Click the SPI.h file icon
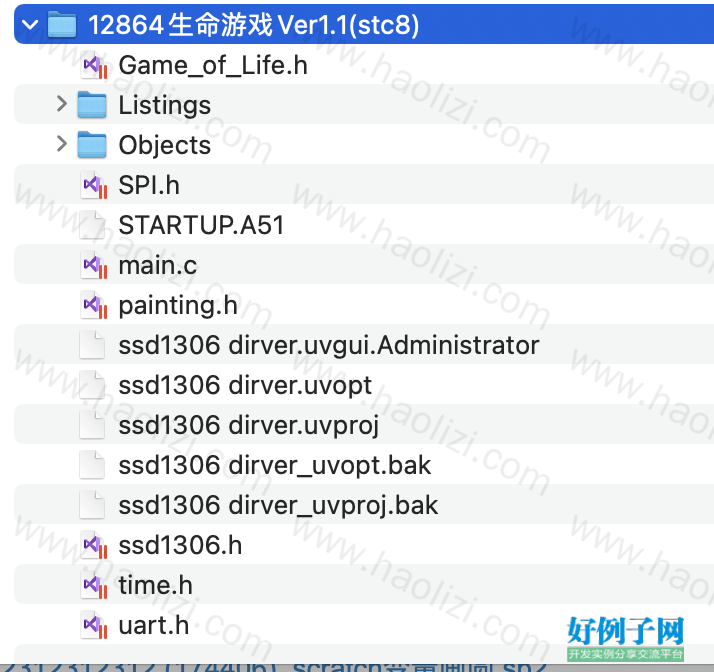714x672 pixels. tap(94, 185)
